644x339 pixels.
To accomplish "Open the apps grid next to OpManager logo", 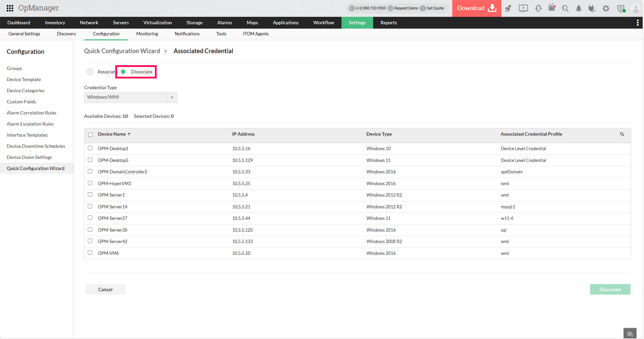I will [10, 8].
